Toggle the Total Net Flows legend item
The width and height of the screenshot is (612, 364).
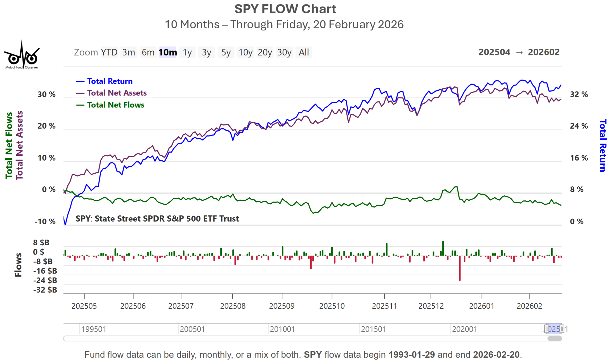click(115, 105)
